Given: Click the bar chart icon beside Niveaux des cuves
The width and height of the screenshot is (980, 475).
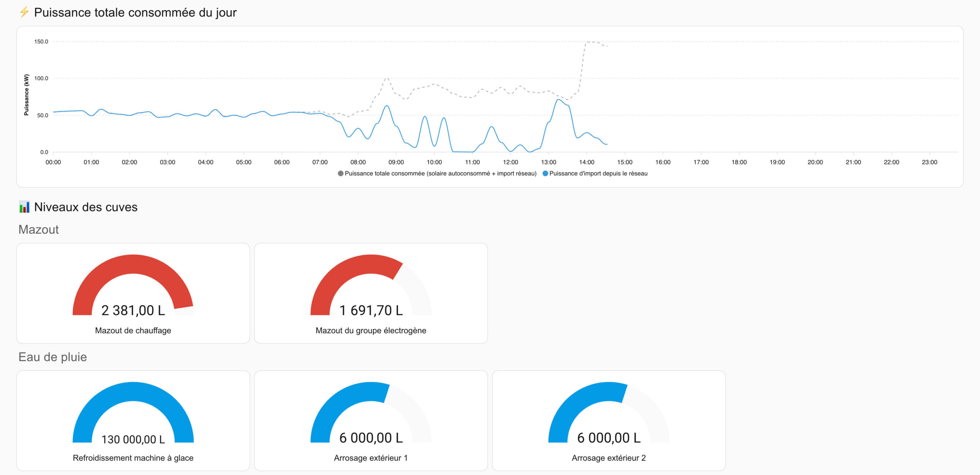Looking at the screenshot, I should tap(24, 207).
